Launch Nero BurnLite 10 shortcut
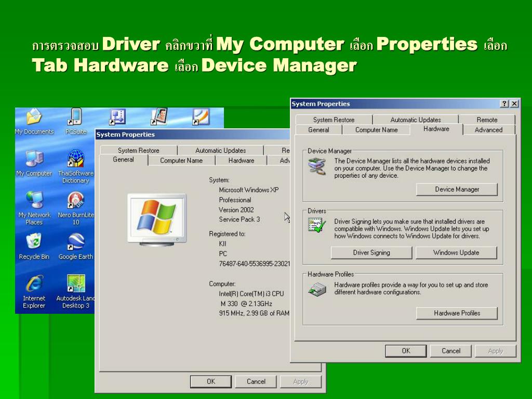532x399 pixels. coord(76,208)
